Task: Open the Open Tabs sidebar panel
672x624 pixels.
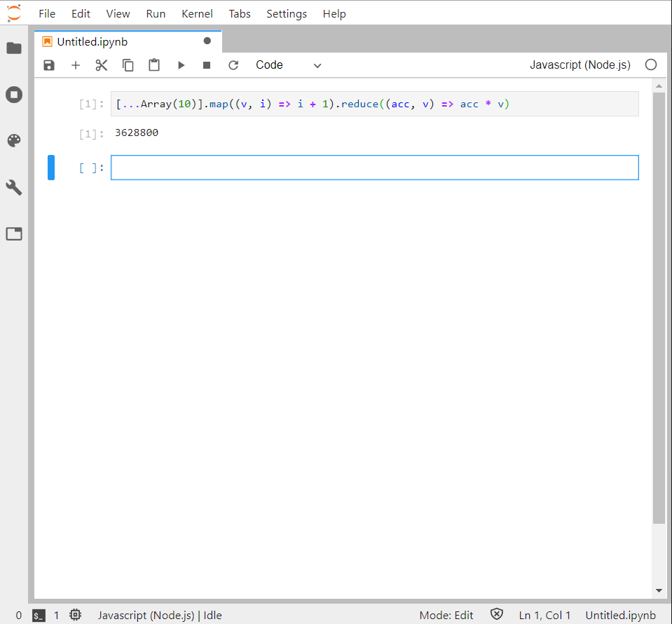Action: [14, 233]
